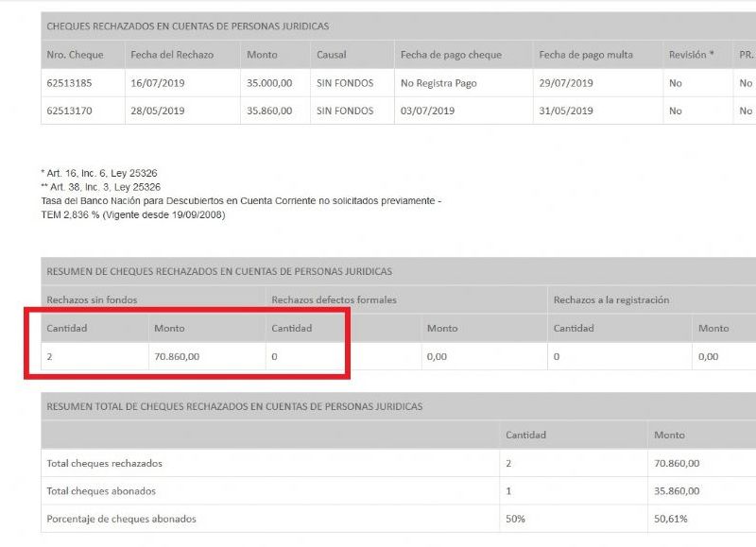Click 'Cantidad' under Rechazos a la registración
Image resolution: width=756 pixels, height=547 pixels.
click(x=574, y=328)
